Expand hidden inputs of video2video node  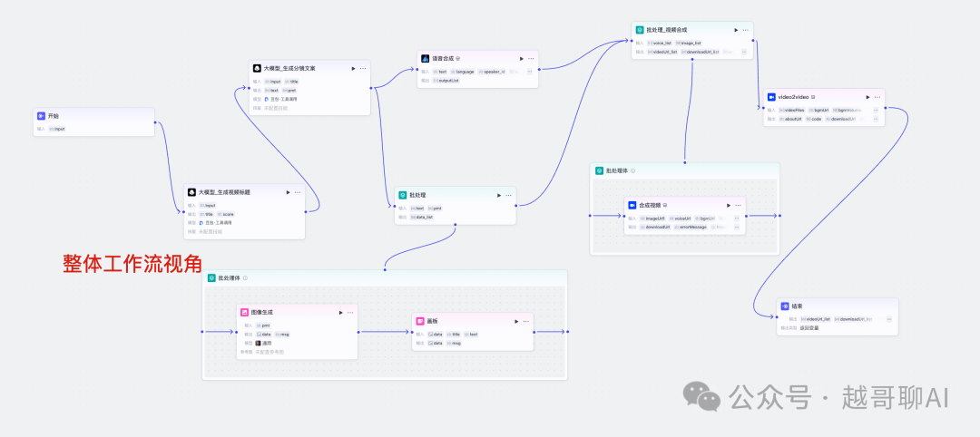[877, 111]
